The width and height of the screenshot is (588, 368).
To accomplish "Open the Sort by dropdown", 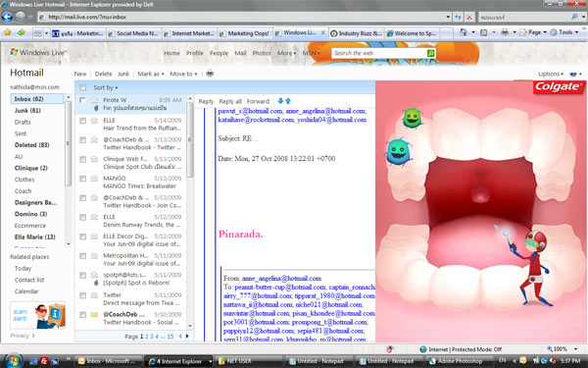I will 106,88.
